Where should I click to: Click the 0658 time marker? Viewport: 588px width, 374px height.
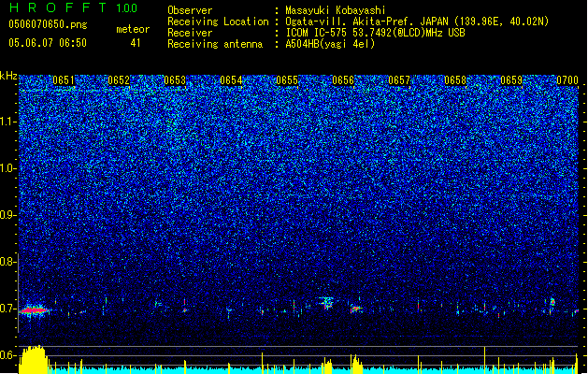[455, 80]
